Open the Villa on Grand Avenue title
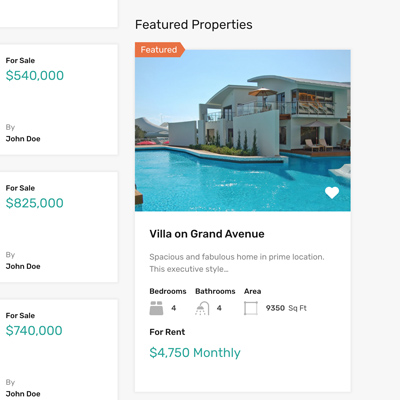 pyautogui.click(x=207, y=234)
